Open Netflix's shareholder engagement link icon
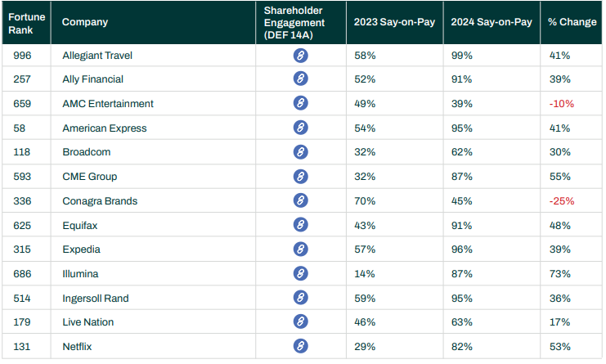 coord(300,346)
